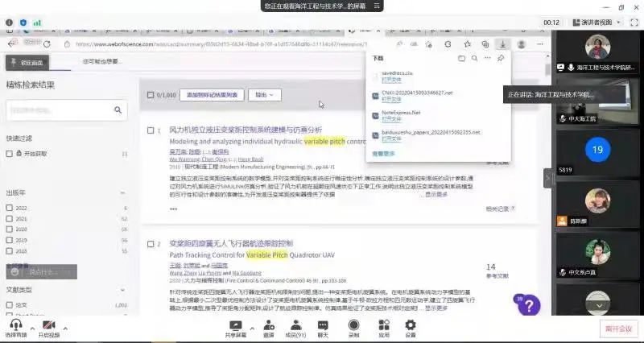Select the blue 19 avatar participant tile

click(x=598, y=153)
